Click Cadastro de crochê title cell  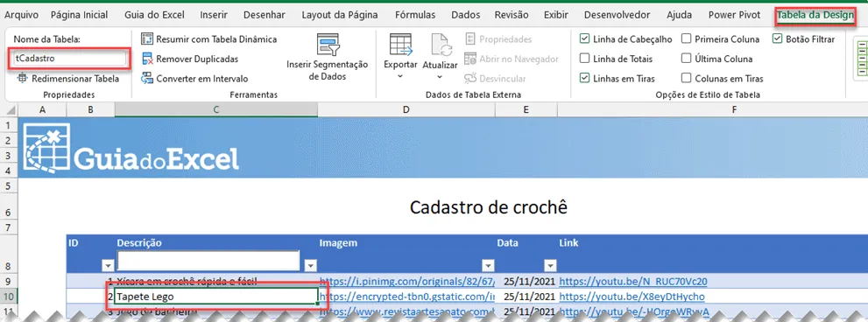[488, 207]
